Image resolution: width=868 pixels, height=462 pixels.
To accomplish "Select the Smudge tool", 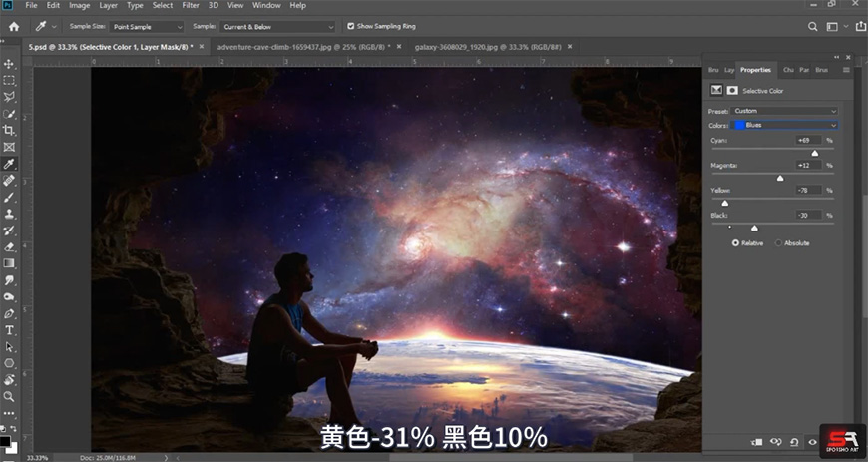I will (x=9, y=280).
